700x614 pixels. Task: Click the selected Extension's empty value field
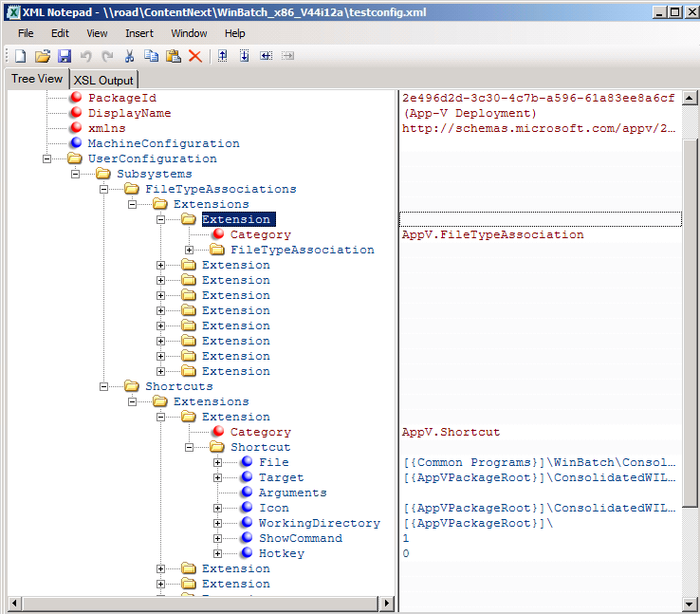[541, 219]
